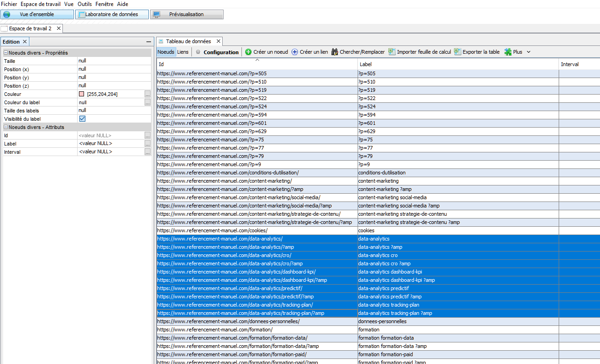
Task: Click the green Créer un noeud plus icon
Action: 248,52
